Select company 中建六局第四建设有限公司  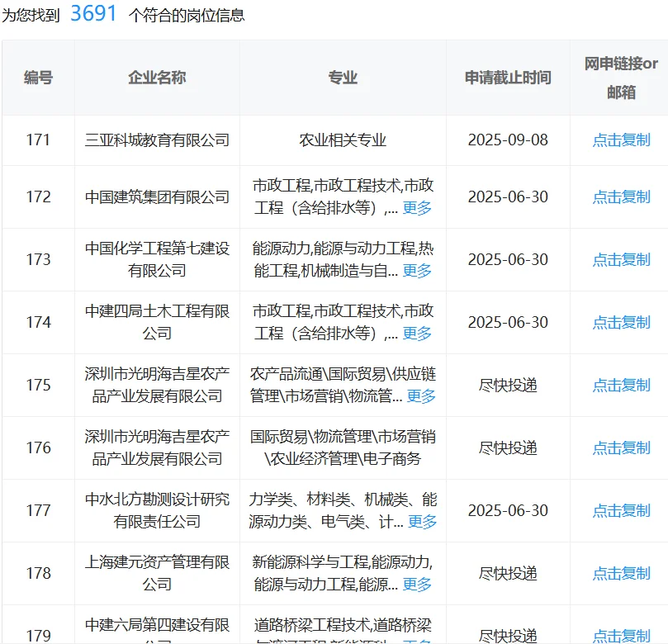click(x=157, y=630)
